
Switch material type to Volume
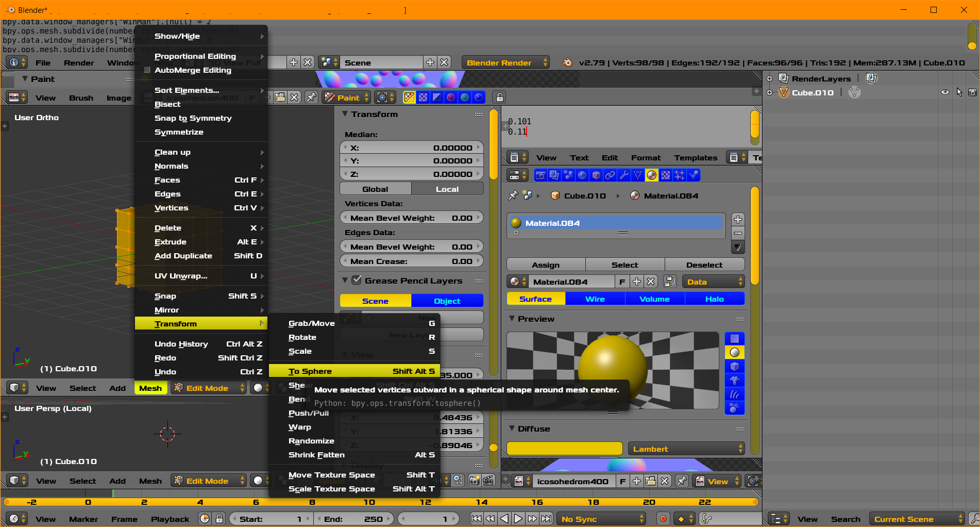click(x=655, y=299)
